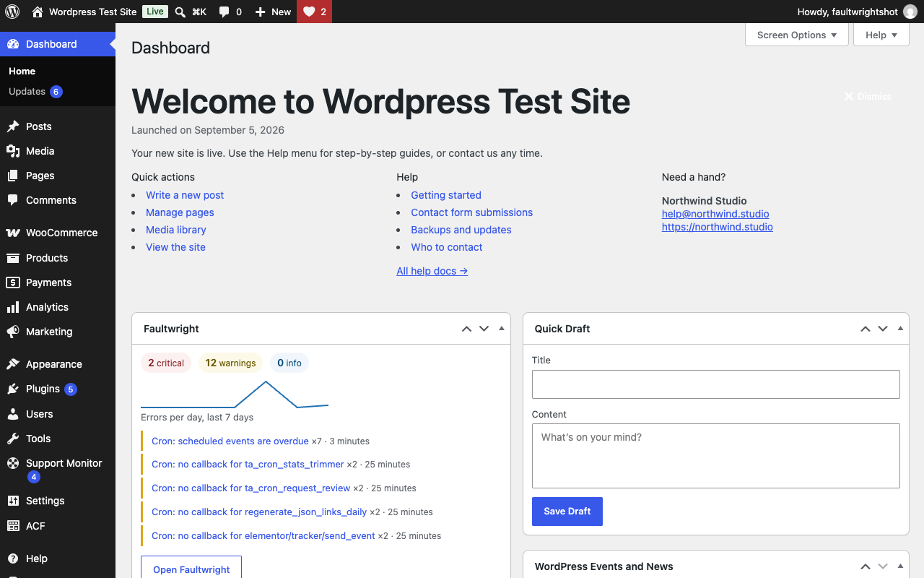Viewport: 924px width, 578px height.
Task: Move the Quick Draft widget down
Action: pos(882,329)
